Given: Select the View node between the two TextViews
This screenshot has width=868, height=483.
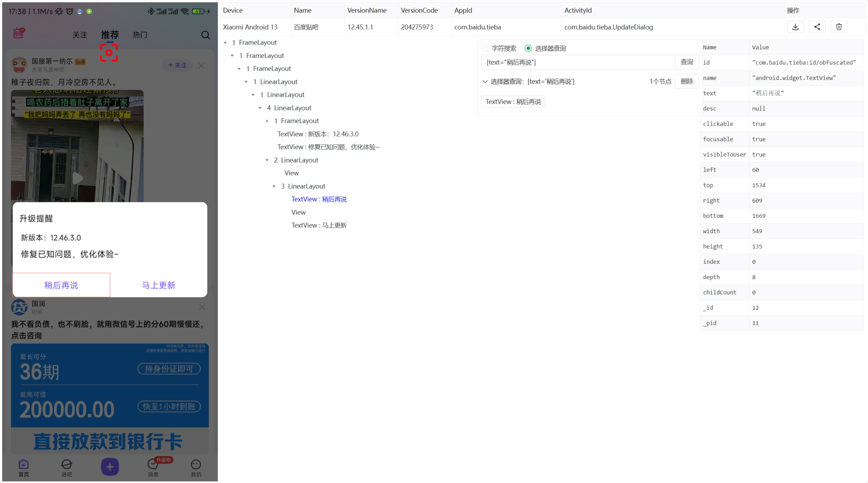Looking at the screenshot, I should coord(298,212).
